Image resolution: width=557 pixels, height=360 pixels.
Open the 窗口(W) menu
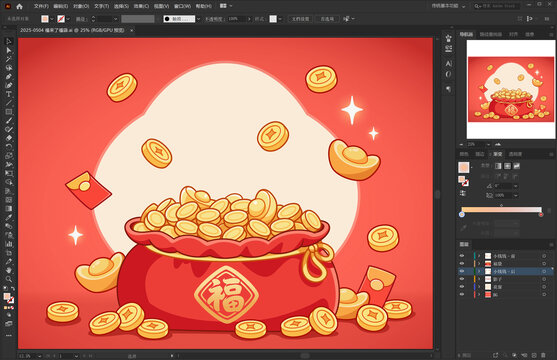click(x=182, y=6)
